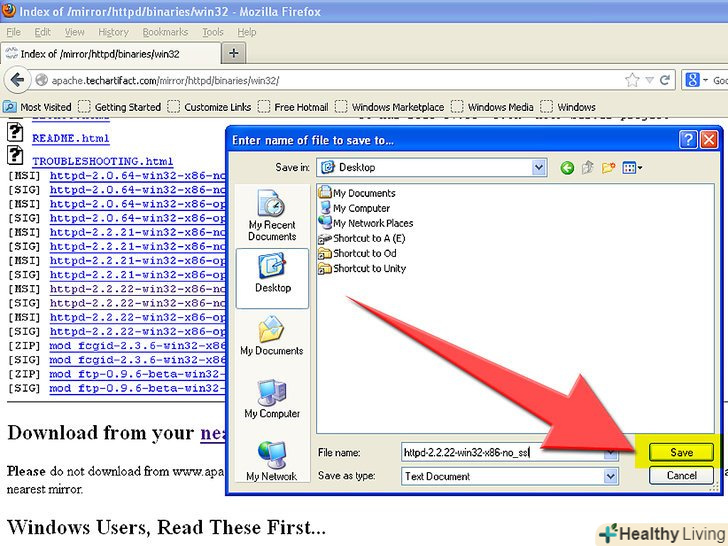728x546 pixels.
Task: Click the Most Visited bookmark icon
Action: click(10, 107)
